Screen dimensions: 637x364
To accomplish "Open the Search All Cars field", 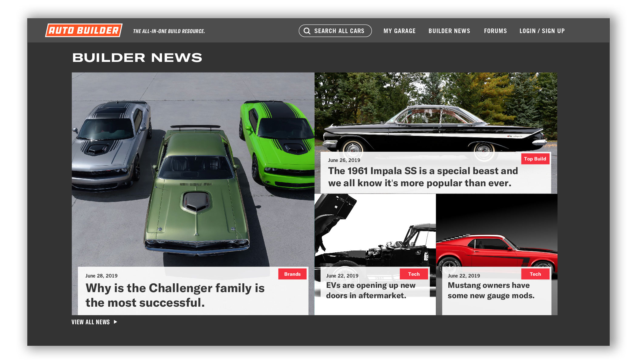I will (x=339, y=31).
